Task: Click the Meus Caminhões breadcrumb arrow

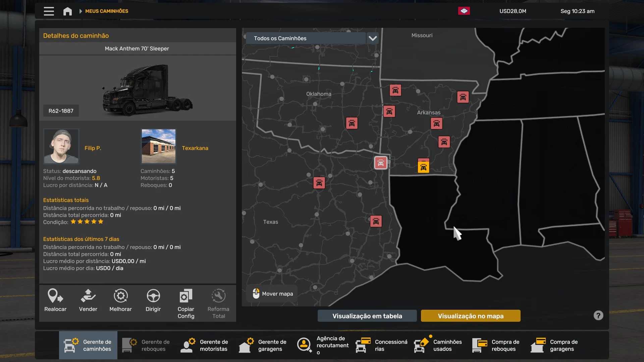Action: click(x=80, y=11)
